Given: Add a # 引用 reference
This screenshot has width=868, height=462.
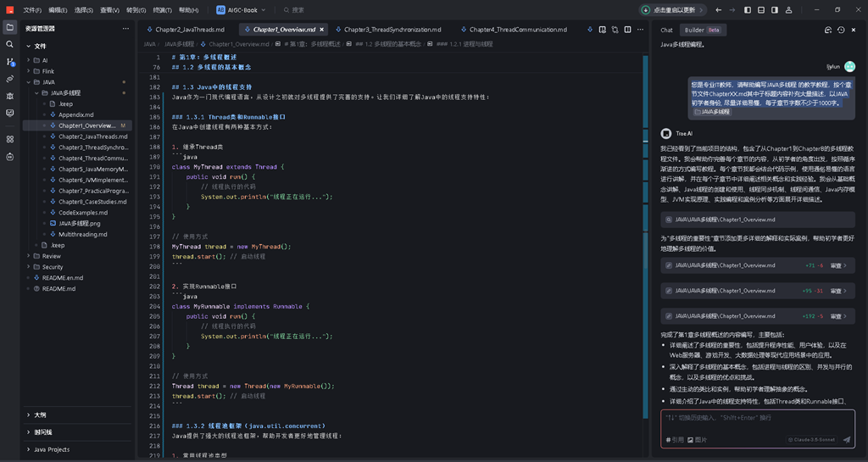Looking at the screenshot, I should point(675,440).
